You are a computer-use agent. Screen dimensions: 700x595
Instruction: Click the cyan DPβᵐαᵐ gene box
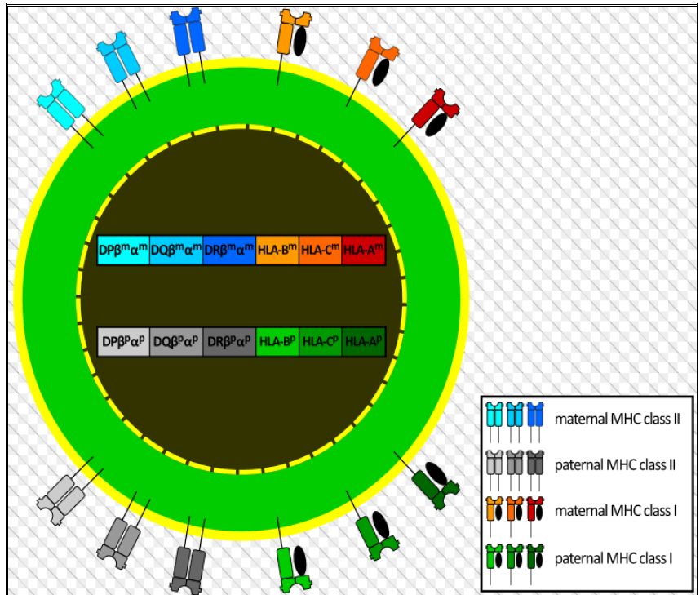[x=123, y=251]
